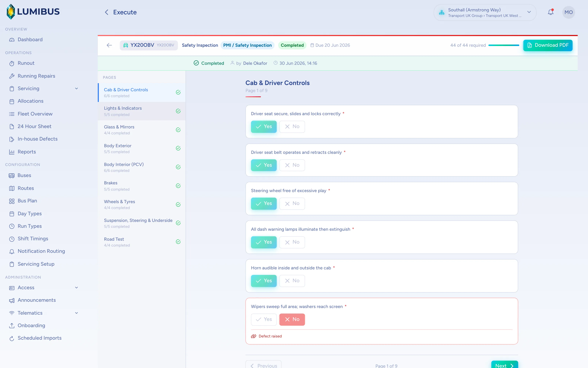588x368 pixels.
Task: Open the Body Exterior page
Action: click(x=142, y=148)
